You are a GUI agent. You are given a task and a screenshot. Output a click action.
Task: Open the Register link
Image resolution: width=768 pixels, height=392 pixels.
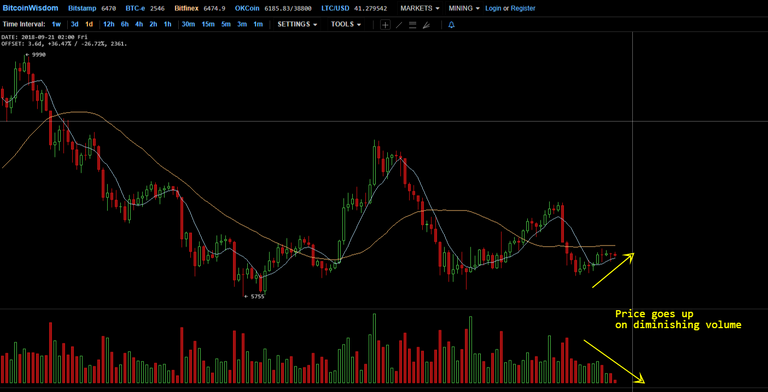coord(523,8)
